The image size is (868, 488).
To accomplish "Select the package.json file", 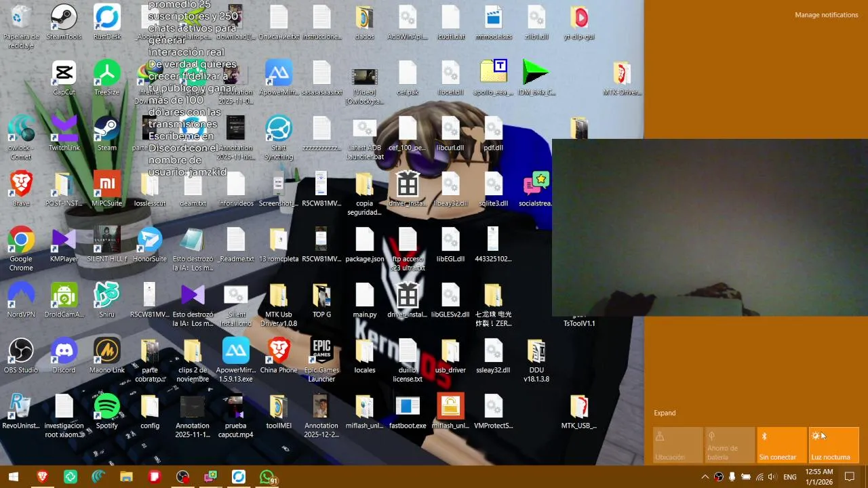I will tap(365, 245).
